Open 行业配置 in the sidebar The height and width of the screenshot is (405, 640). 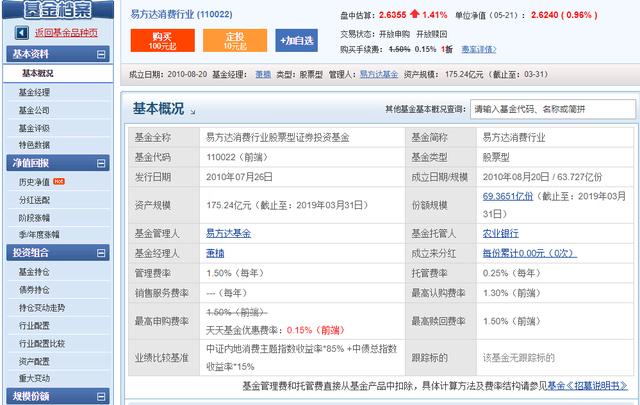(x=34, y=326)
